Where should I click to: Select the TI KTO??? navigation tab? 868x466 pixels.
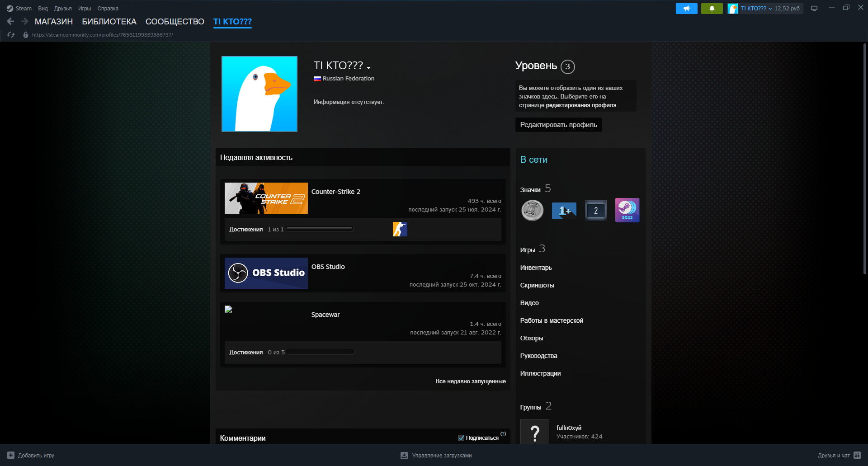pos(232,22)
